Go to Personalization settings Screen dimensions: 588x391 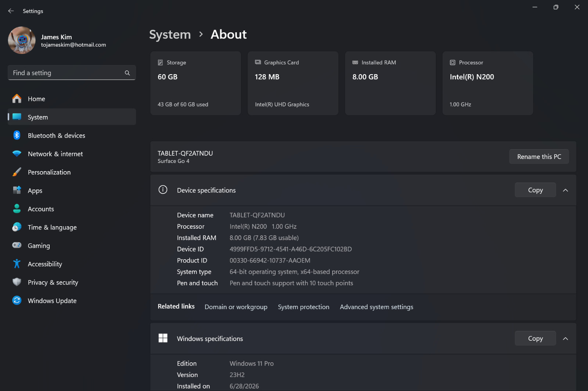pyautogui.click(x=72, y=172)
